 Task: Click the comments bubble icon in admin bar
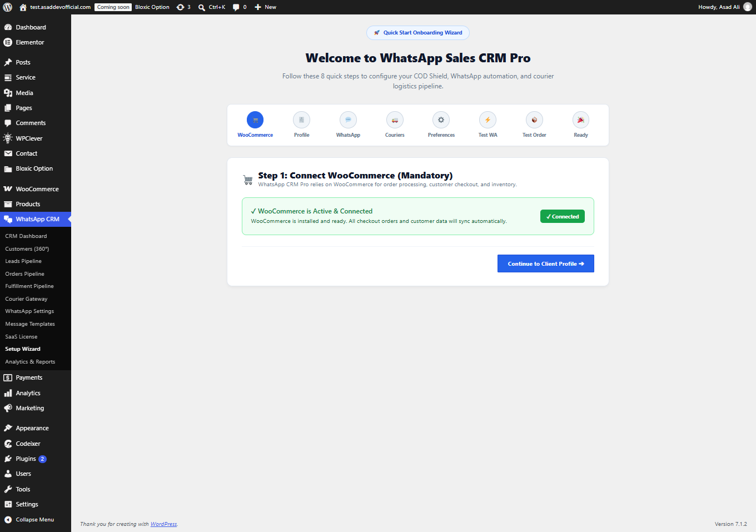coord(236,7)
